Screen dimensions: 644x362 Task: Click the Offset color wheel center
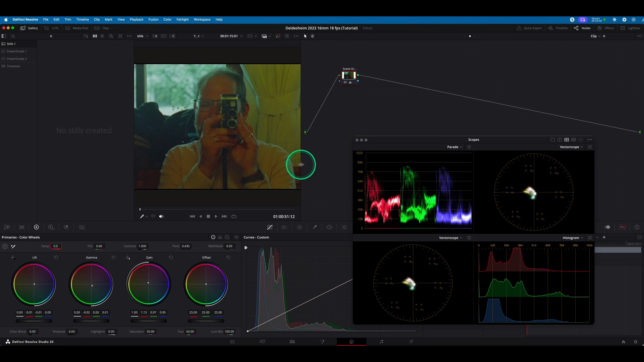[206, 284]
